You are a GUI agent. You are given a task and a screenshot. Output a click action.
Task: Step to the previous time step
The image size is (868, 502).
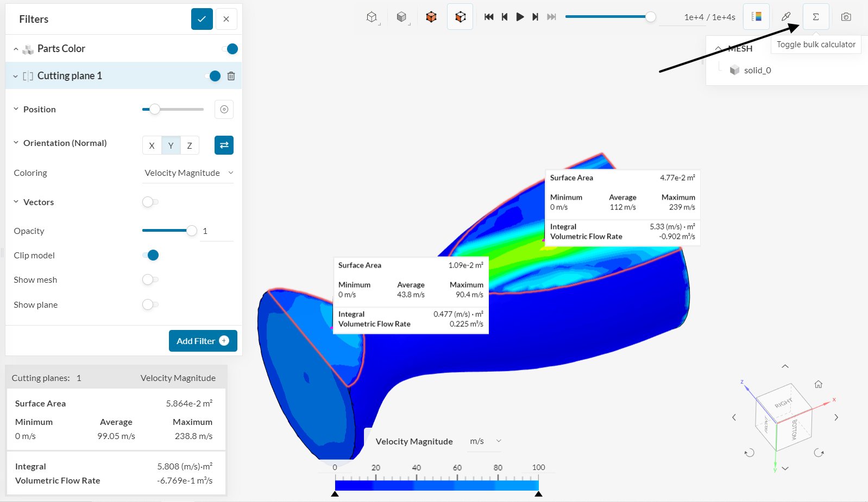505,17
